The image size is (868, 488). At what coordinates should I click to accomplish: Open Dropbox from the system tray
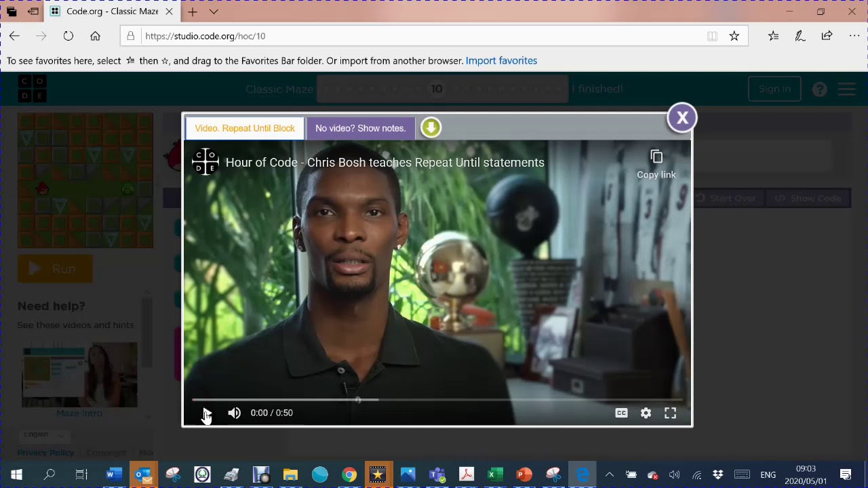point(717,474)
